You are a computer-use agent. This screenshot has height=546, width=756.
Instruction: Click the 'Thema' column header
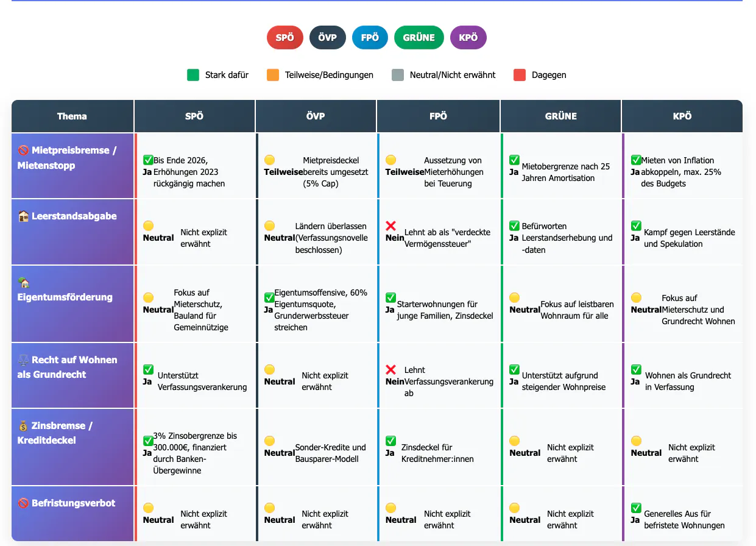72,116
